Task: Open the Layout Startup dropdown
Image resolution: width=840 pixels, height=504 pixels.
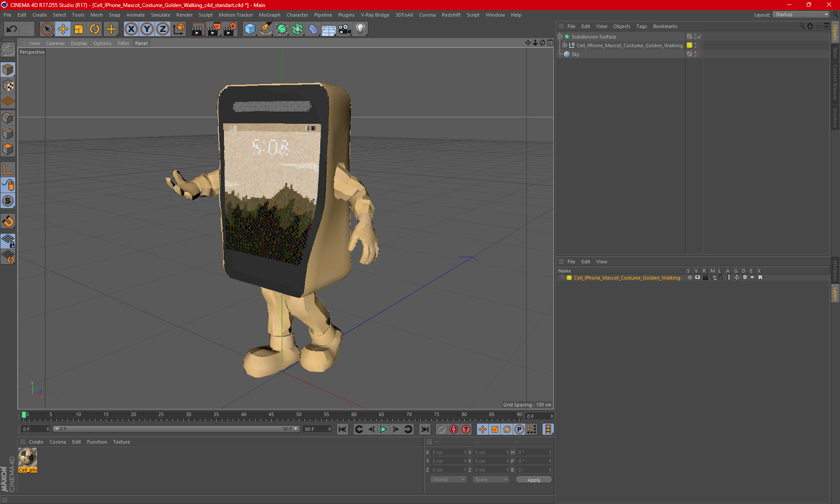Action: pyautogui.click(x=801, y=15)
